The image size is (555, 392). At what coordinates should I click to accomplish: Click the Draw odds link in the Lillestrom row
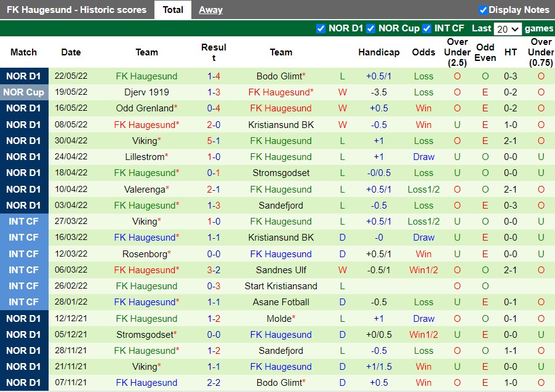pyautogui.click(x=423, y=156)
